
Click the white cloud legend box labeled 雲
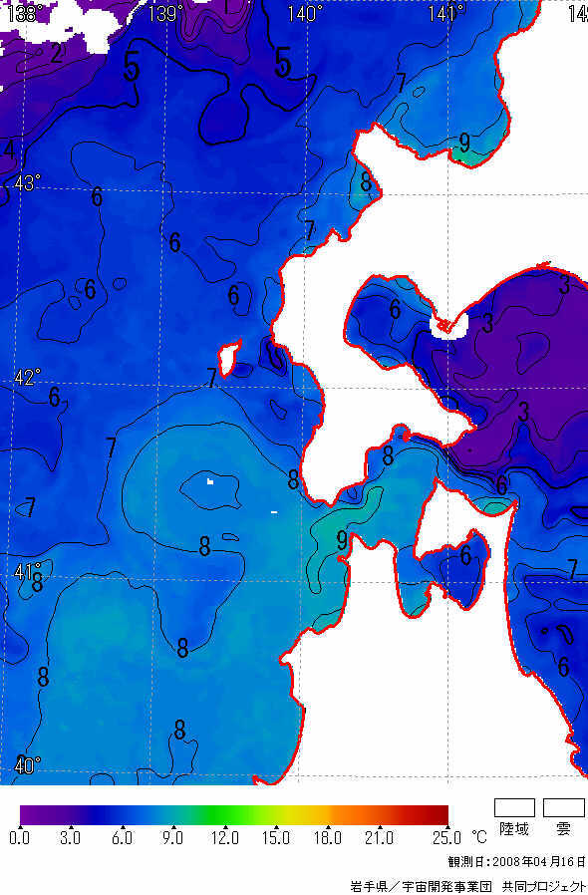tap(563, 807)
